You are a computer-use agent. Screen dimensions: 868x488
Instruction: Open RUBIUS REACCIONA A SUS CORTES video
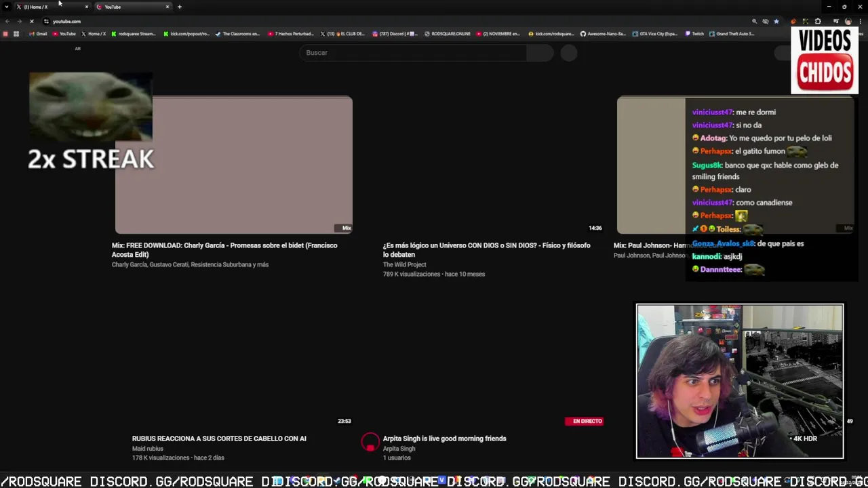click(219, 439)
